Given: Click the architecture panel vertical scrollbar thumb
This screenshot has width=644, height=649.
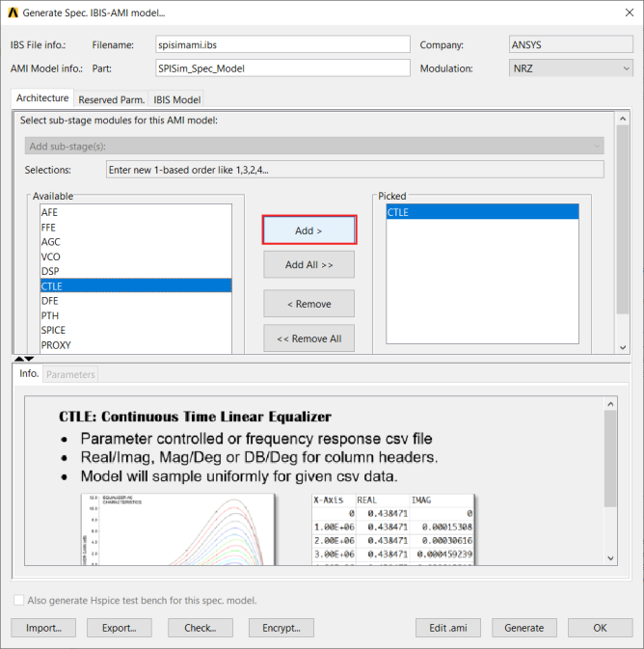Looking at the screenshot, I should point(623,219).
